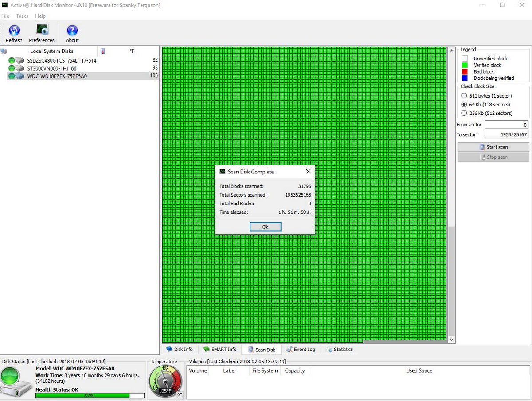This screenshot has width=532, height=401.
Task: Click the WDC WD10EZEX disk icon
Action: [19, 76]
